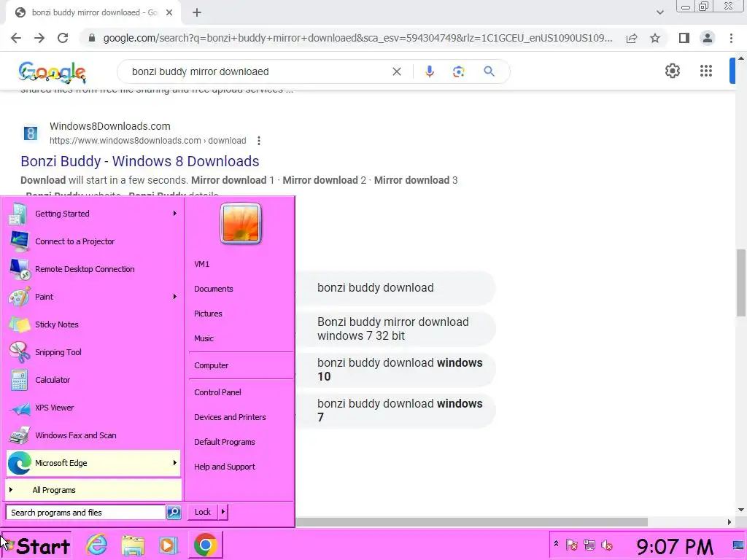The height and width of the screenshot is (560, 747).
Task: Open Documents from Start menu
Action: point(241,289)
